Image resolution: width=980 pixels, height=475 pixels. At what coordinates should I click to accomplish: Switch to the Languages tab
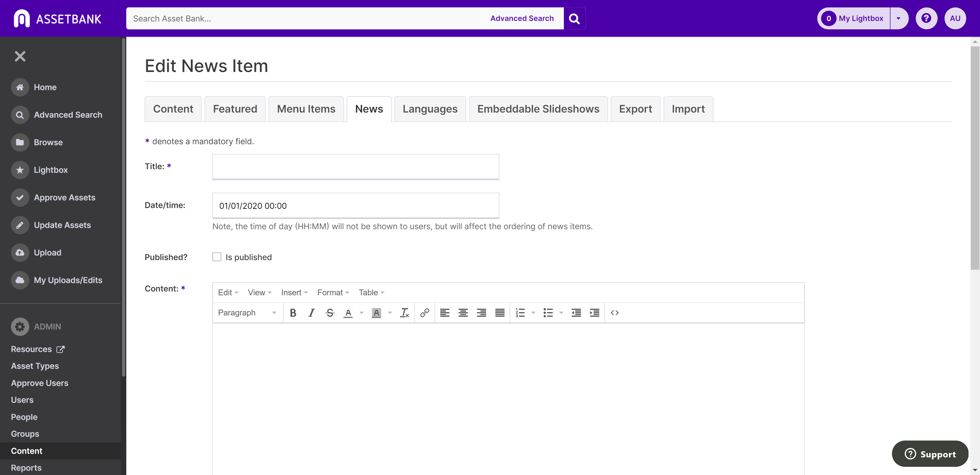coord(430,109)
